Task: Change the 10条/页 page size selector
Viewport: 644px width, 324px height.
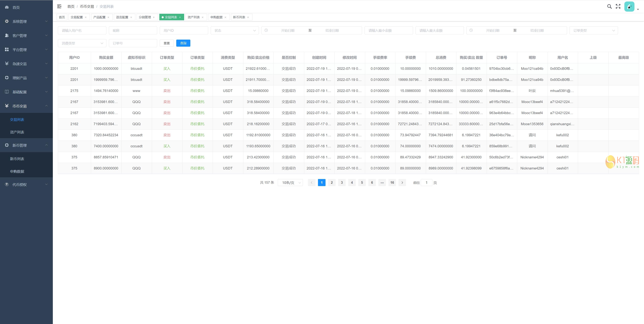Action: [x=290, y=183]
